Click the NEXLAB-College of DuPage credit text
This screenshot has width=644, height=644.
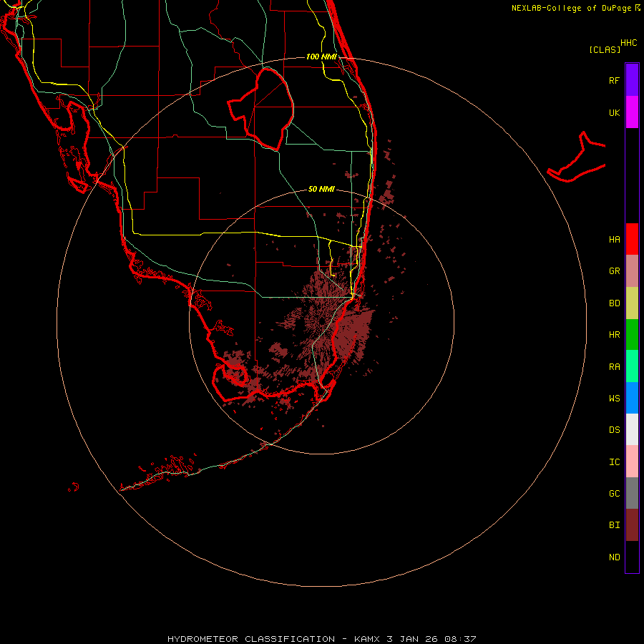571,8
